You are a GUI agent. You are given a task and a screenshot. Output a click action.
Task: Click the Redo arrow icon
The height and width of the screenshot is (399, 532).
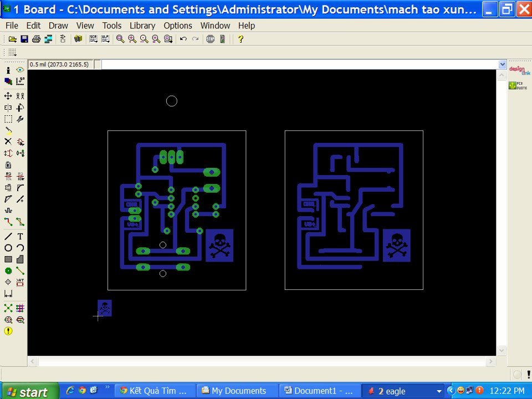pyautogui.click(x=195, y=39)
